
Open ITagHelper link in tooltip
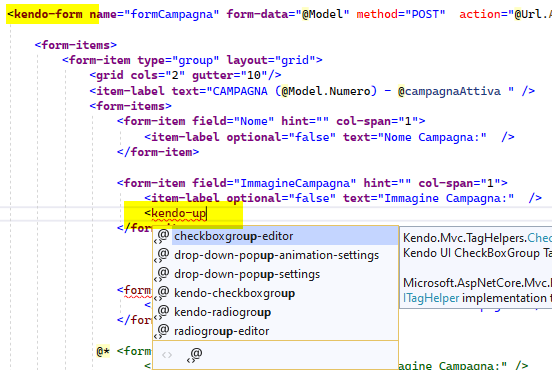(431, 298)
